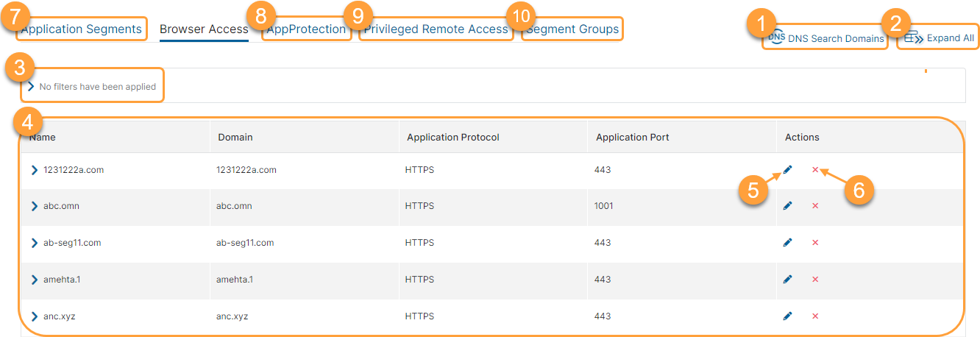The height and width of the screenshot is (337, 980).
Task: Click the name abc.omn
Action: [61, 206]
